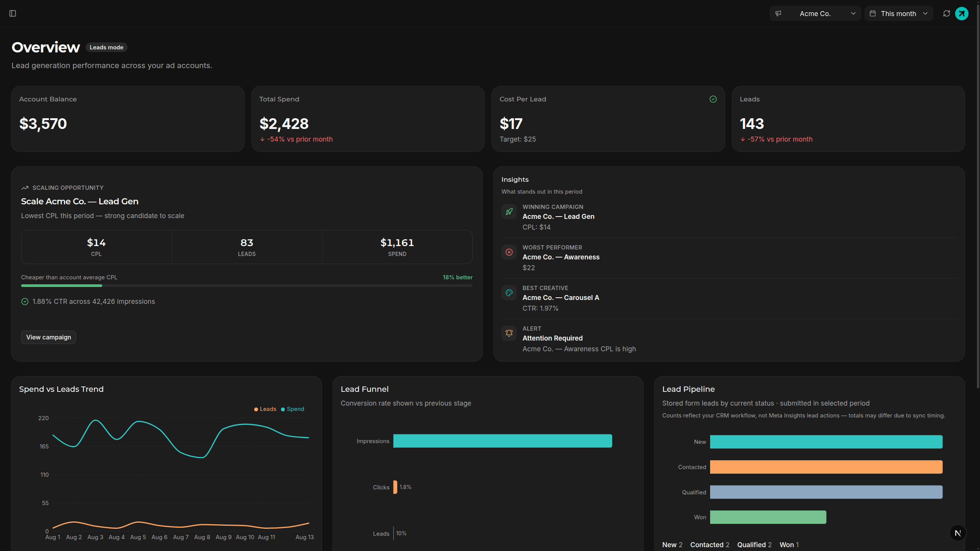The height and width of the screenshot is (551, 980).
Task: Click the CTR check circle icon
Action: [x=25, y=302]
